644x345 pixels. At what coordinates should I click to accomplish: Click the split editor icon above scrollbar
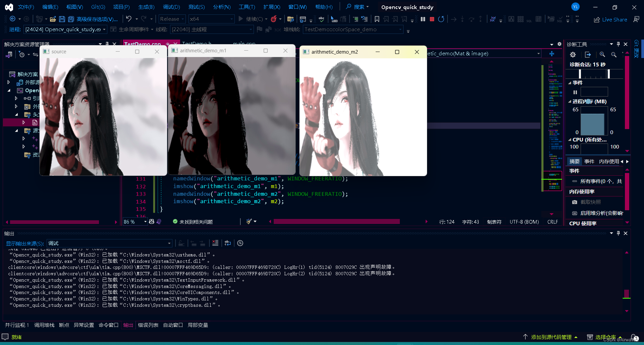(552, 54)
